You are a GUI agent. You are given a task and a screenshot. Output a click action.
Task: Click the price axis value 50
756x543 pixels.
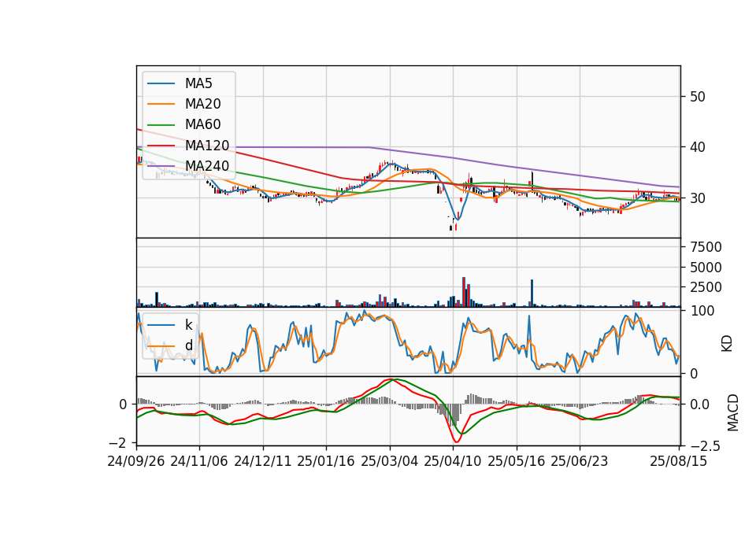[697, 97]
